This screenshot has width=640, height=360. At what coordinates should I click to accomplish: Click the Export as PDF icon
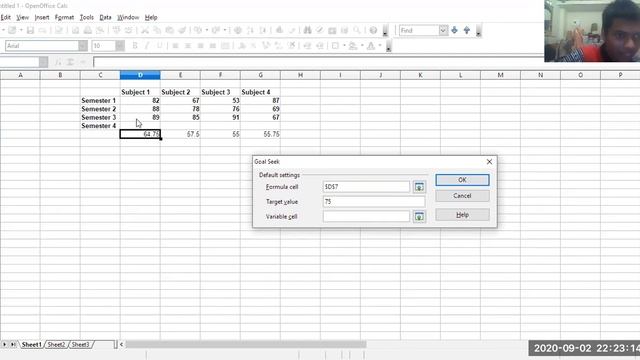click(x=76, y=30)
